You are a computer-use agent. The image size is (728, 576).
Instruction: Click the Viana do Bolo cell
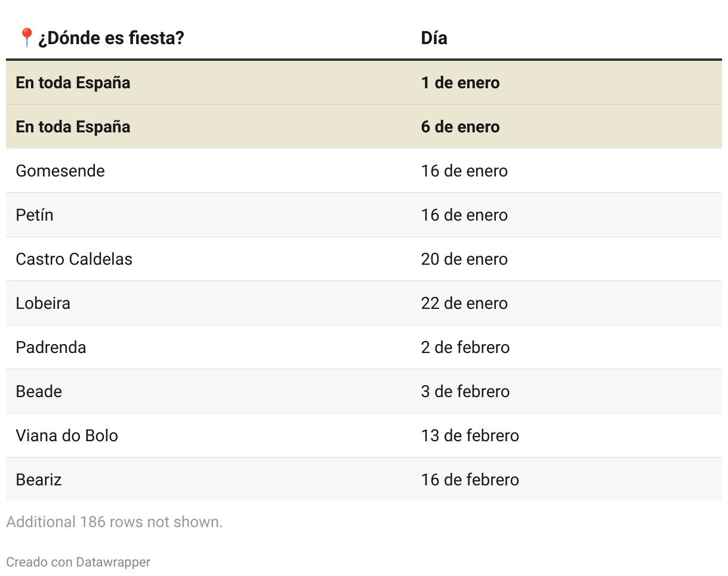tap(67, 435)
